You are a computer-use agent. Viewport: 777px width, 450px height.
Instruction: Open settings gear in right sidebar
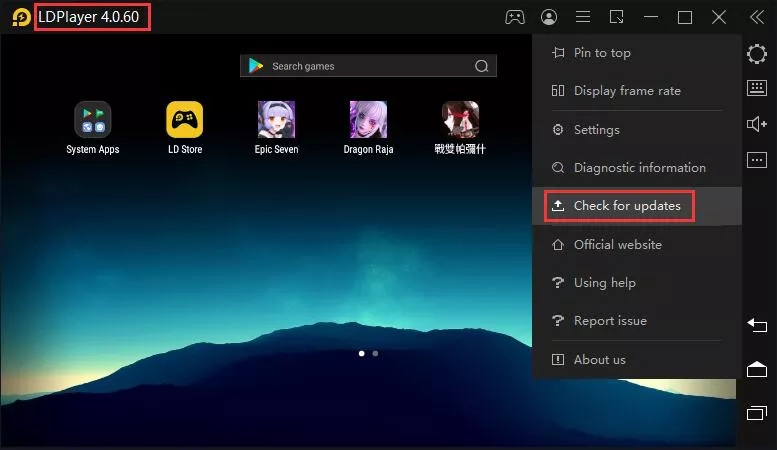pos(757,54)
